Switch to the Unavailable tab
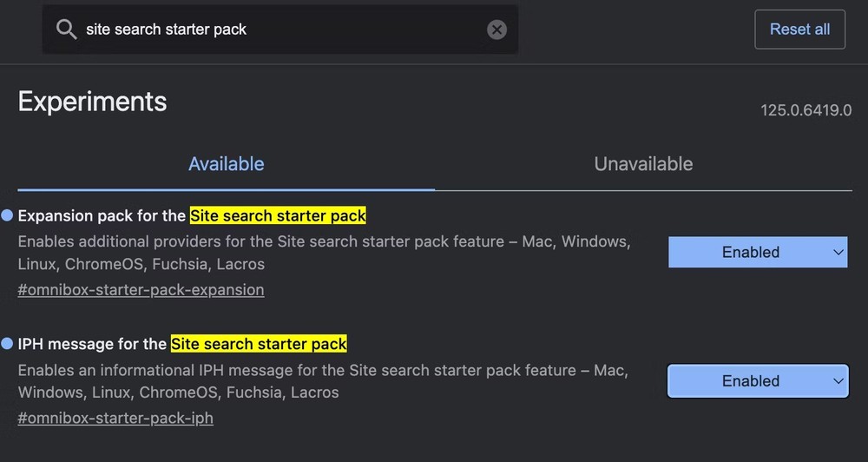This screenshot has width=868, height=462. (x=643, y=164)
